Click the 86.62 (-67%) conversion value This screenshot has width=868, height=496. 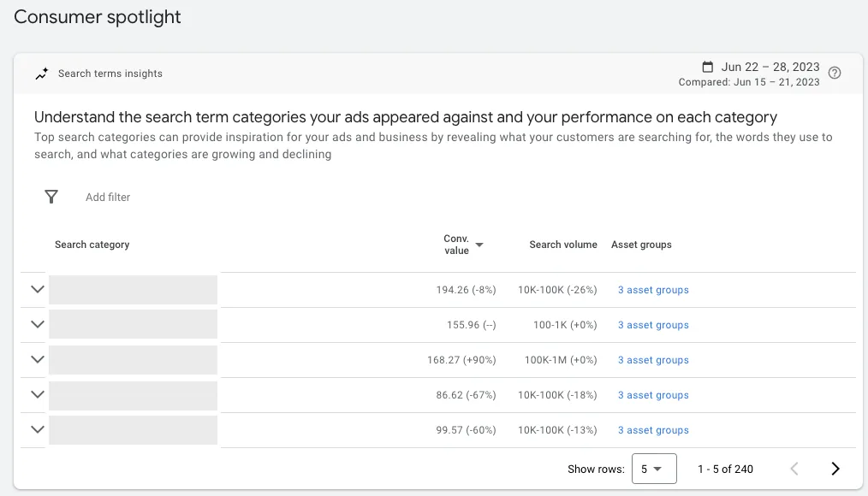[x=467, y=395]
